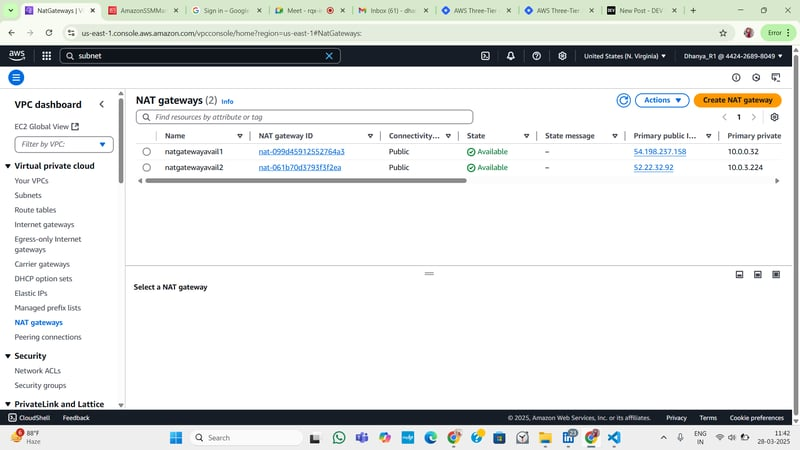
Task: Select natgatewayavail1 radio button
Action: click(146, 152)
